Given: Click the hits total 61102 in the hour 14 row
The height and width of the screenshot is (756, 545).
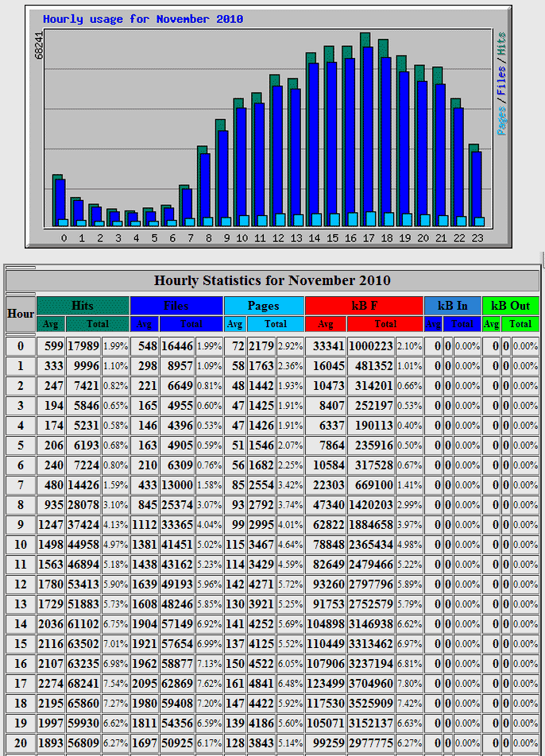Looking at the screenshot, I should [x=83, y=624].
